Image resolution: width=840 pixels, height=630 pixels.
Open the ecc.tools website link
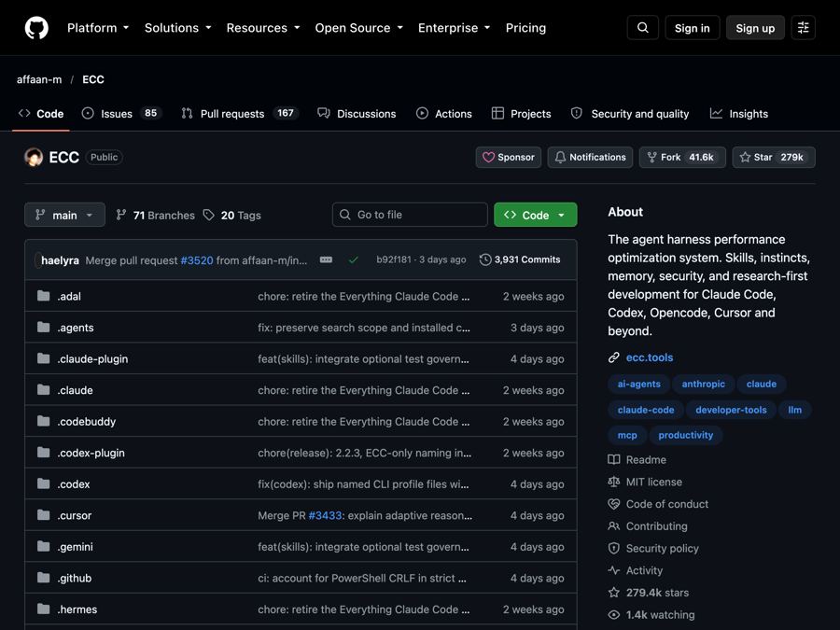650,357
